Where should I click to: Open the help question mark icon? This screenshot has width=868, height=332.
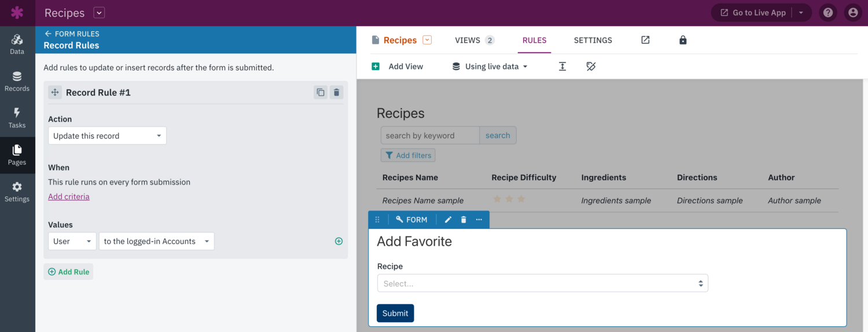click(828, 13)
